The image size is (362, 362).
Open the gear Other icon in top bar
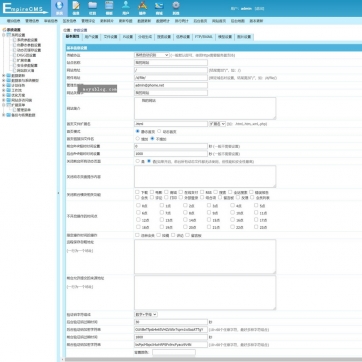(x=176, y=8)
